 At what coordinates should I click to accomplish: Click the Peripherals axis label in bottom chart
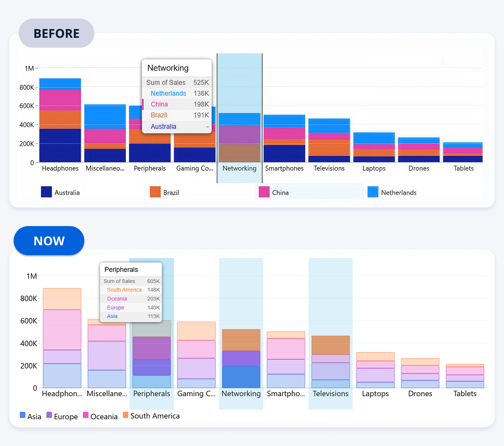152,394
